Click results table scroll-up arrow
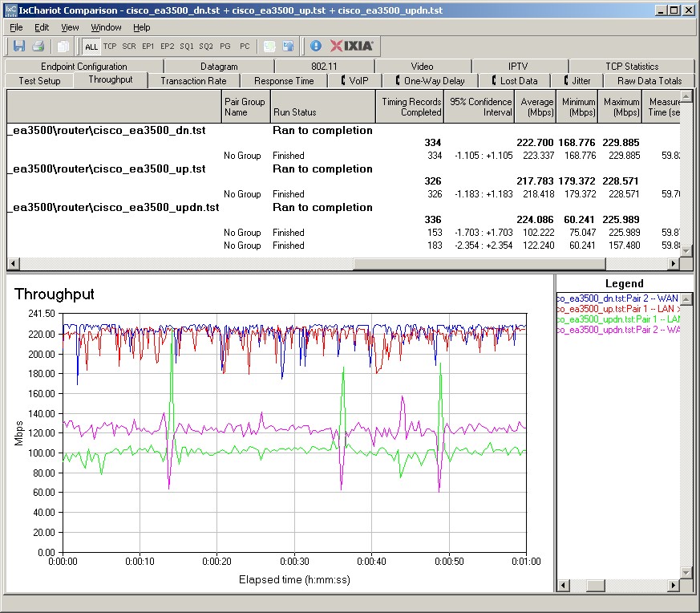This screenshot has height=613, width=700. [686, 95]
